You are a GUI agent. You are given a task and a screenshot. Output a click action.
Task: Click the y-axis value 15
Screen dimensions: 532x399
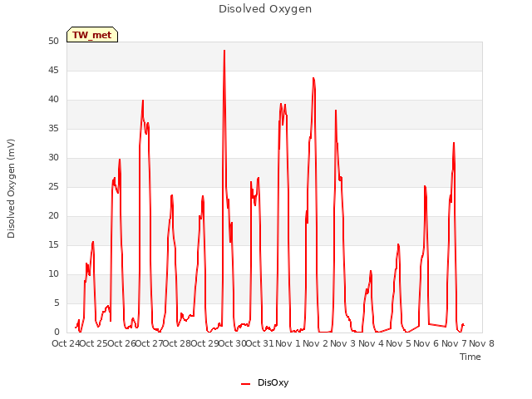click(53, 244)
